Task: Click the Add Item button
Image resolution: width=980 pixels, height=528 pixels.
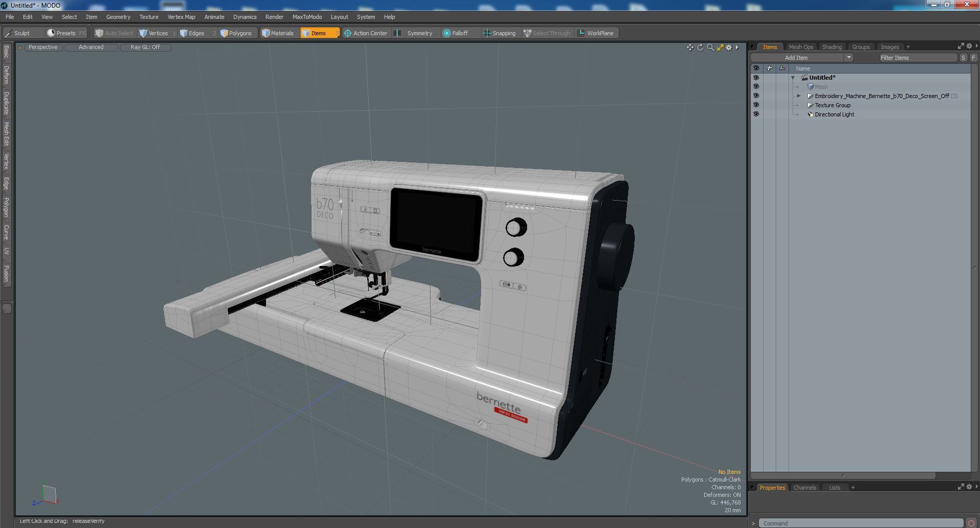Action: (x=797, y=58)
